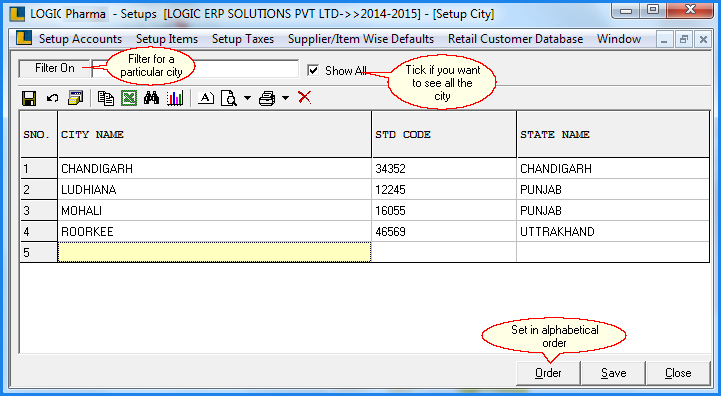This screenshot has width=721, height=396.
Task: Open search with the binoculars icon
Action: pos(151,98)
